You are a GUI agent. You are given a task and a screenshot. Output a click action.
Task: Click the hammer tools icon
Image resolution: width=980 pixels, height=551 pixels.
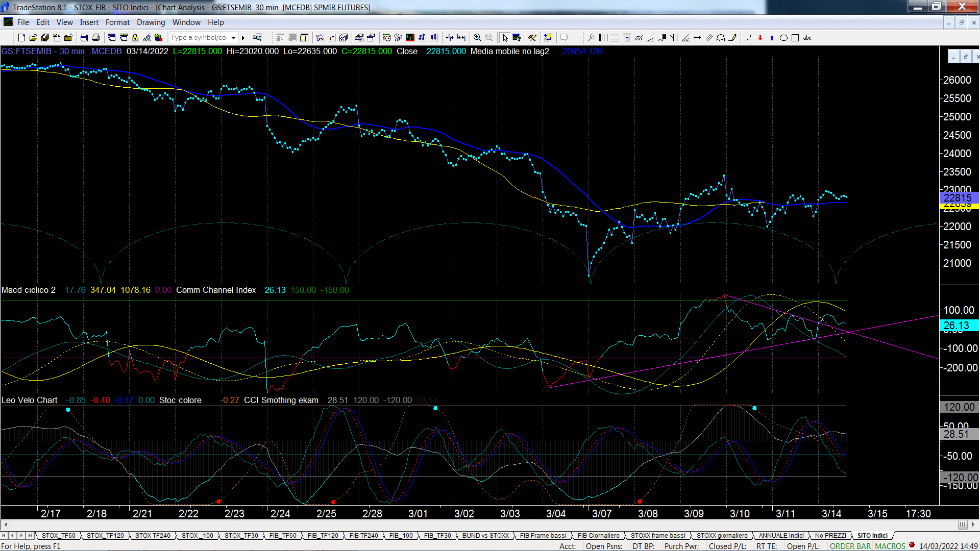point(532,38)
